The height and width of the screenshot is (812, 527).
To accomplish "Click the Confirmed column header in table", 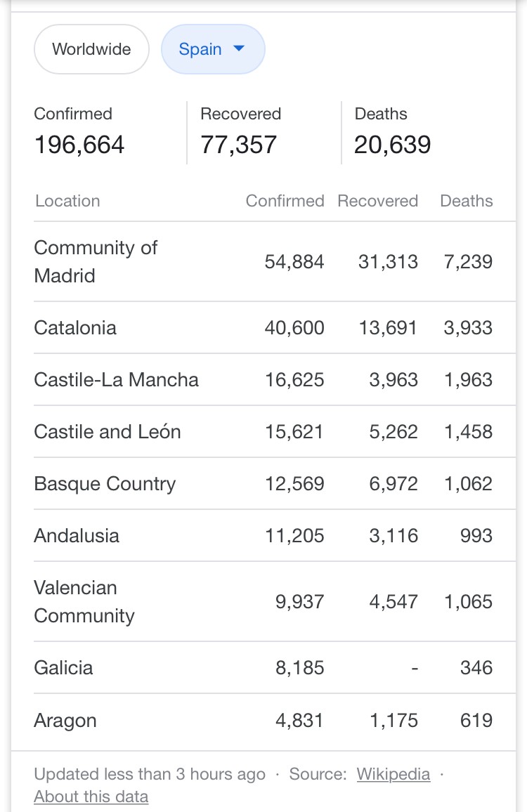I will pos(285,201).
